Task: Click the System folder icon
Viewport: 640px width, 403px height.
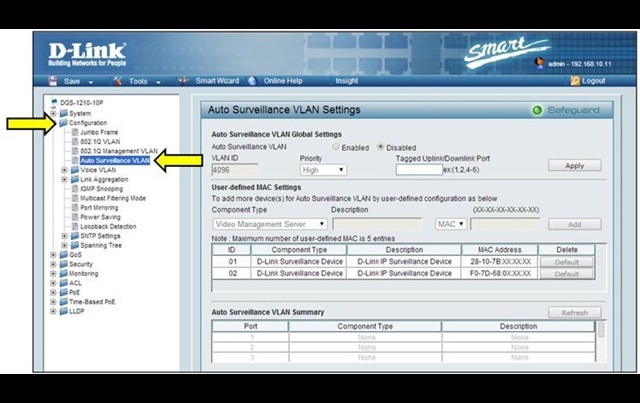Action: coord(64,113)
